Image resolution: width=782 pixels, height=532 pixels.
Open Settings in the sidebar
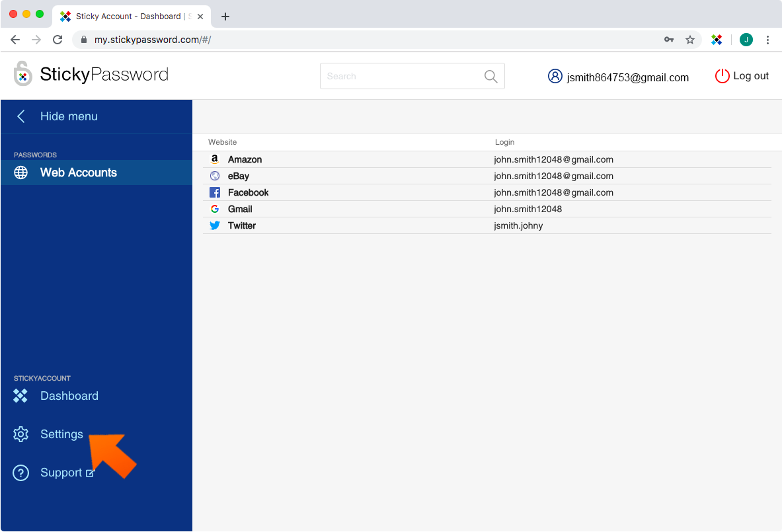pos(62,434)
